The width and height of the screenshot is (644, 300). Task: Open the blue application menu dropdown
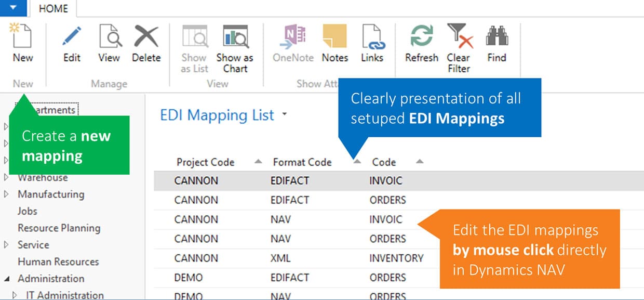[14, 7]
